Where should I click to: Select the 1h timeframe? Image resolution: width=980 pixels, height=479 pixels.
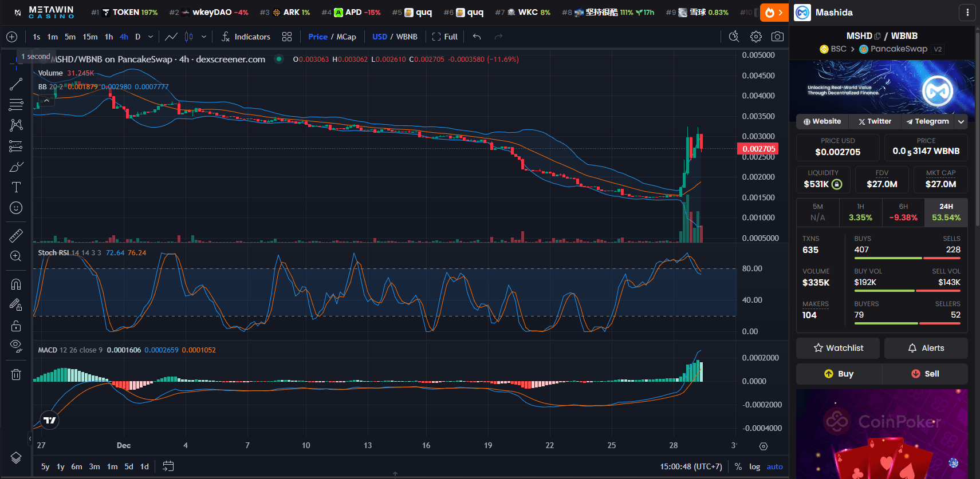[109, 37]
